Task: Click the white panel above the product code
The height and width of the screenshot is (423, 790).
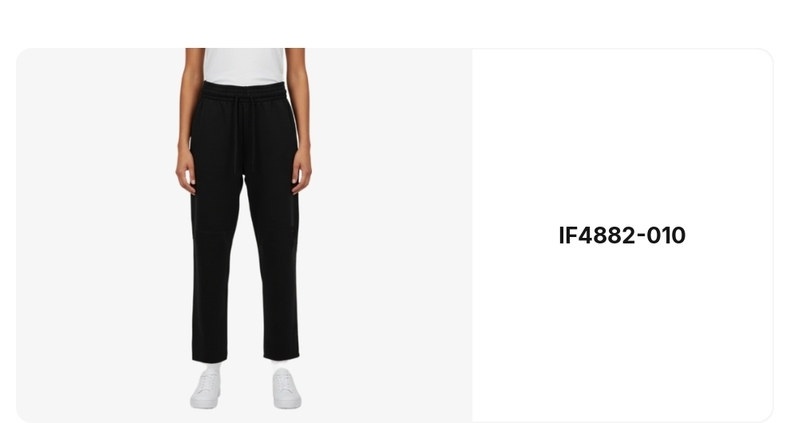Action: tap(622, 136)
